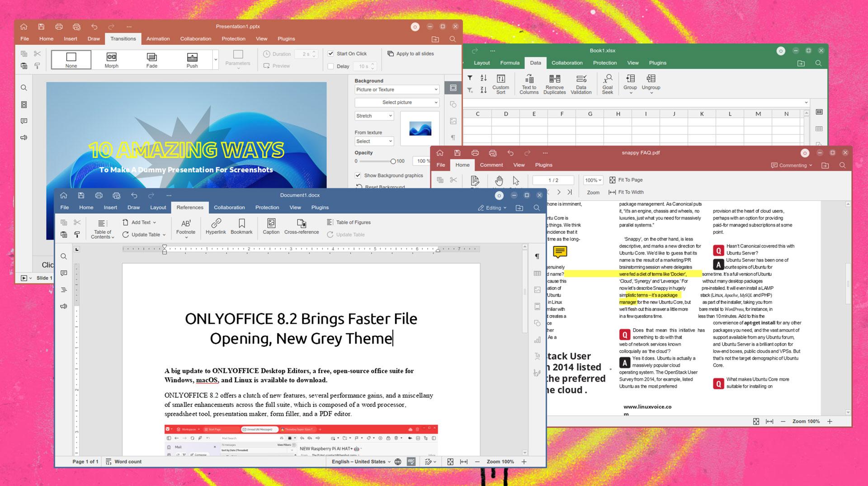Click the Caption icon

tap(271, 226)
